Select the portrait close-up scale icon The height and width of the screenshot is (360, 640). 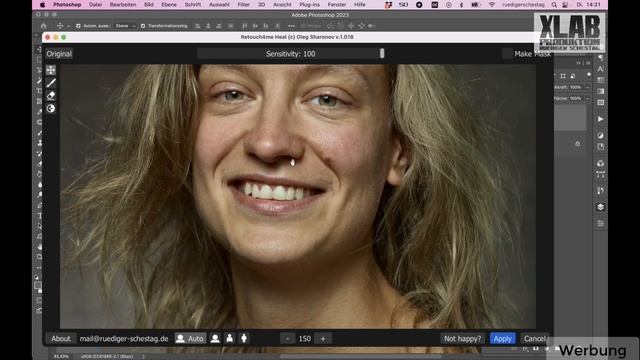[x=215, y=338]
